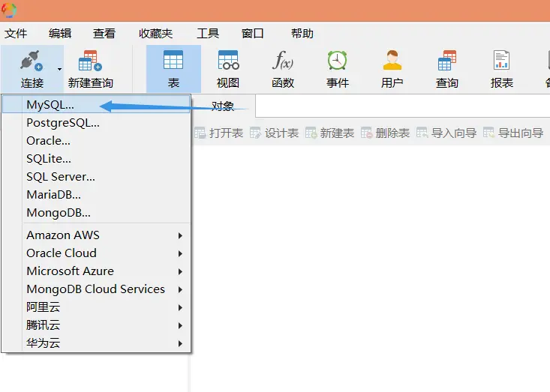Click the Microsoft Azure menu text
This screenshot has width=550, height=392.
click(x=70, y=271)
